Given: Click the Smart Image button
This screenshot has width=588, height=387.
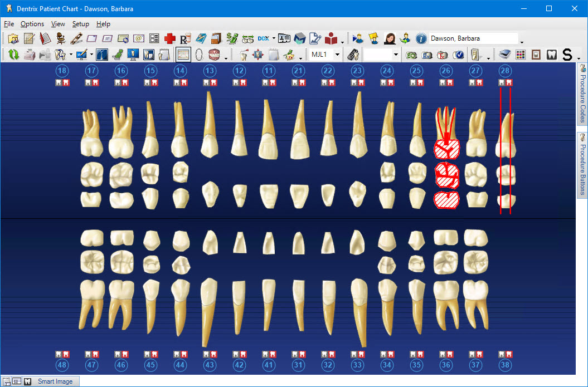Looking at the screenshot, I should point(55,381).
